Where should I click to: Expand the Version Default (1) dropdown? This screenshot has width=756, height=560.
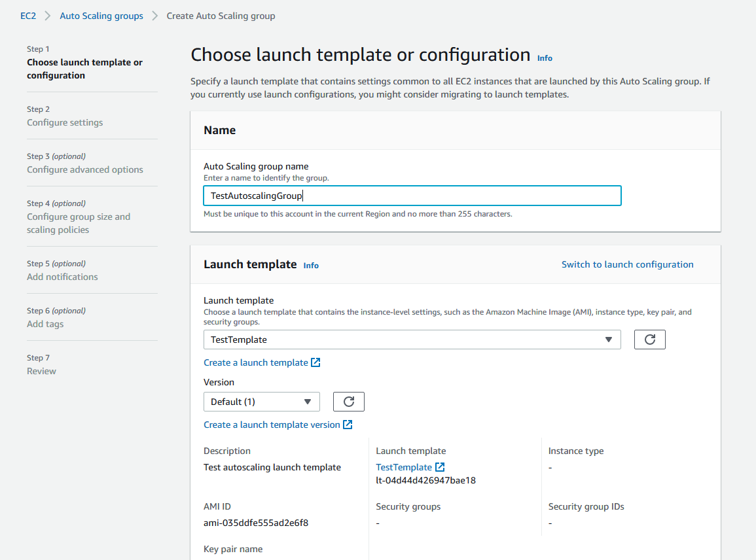point(261,402)
